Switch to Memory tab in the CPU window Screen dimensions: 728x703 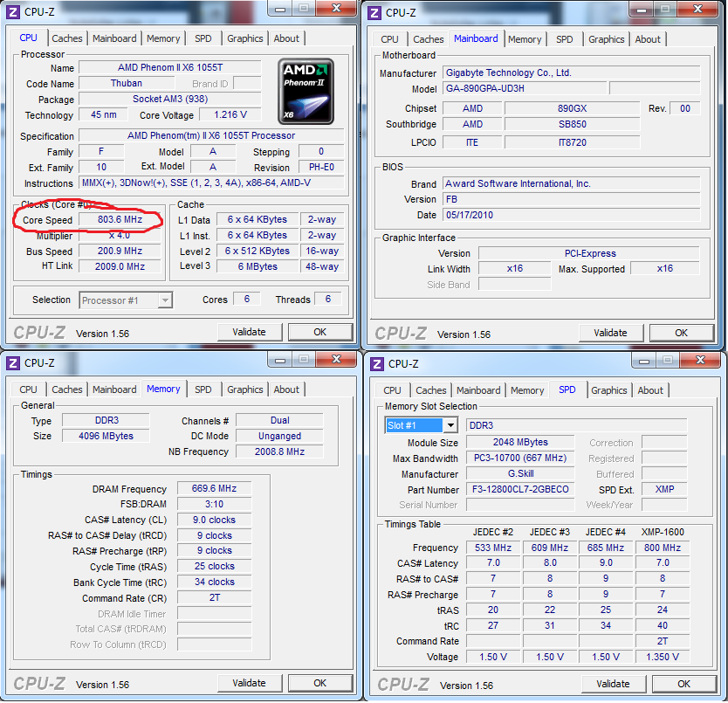pos(163,38)
